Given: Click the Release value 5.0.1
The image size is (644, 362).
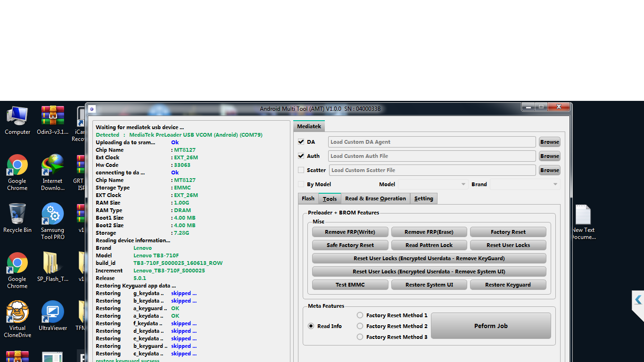Looking at the screenshot, I should pyautogui.click(x=140, y=278).
